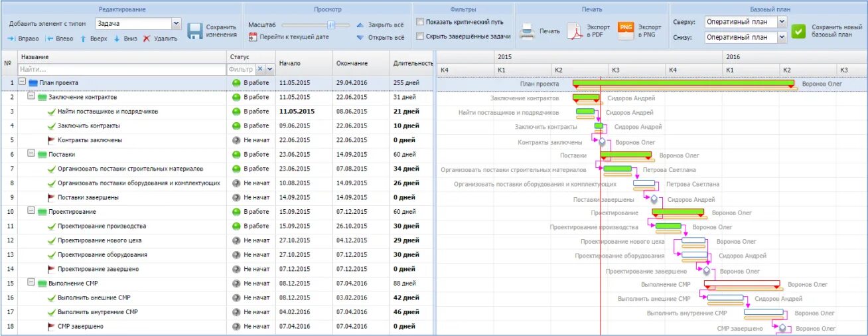Click the floppy disk 'Сохранить изменения' icon
Viewport: 868px width, 336px height.
[x=194, y=31]
